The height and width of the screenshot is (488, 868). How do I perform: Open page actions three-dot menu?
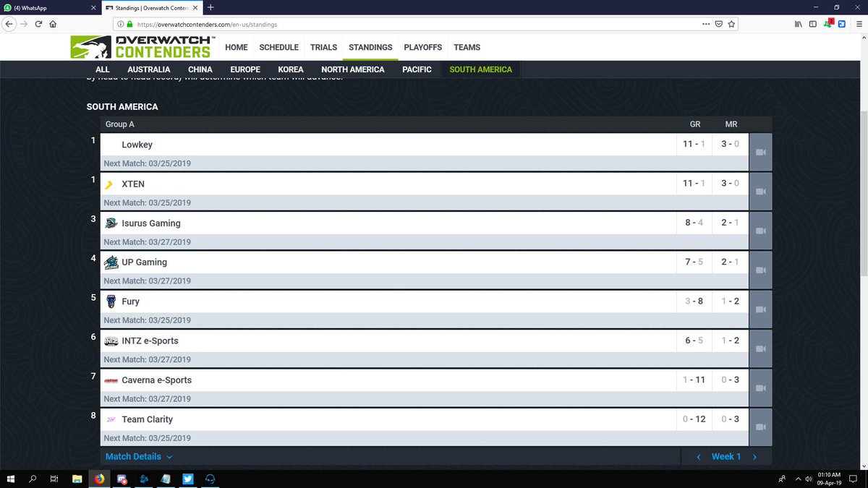705,24
